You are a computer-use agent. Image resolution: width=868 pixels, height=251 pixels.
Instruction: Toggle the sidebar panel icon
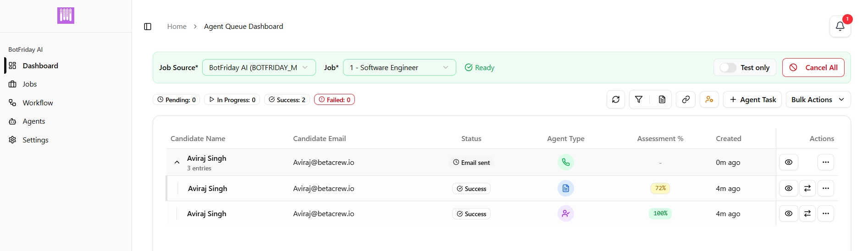(x=148, y=27)
